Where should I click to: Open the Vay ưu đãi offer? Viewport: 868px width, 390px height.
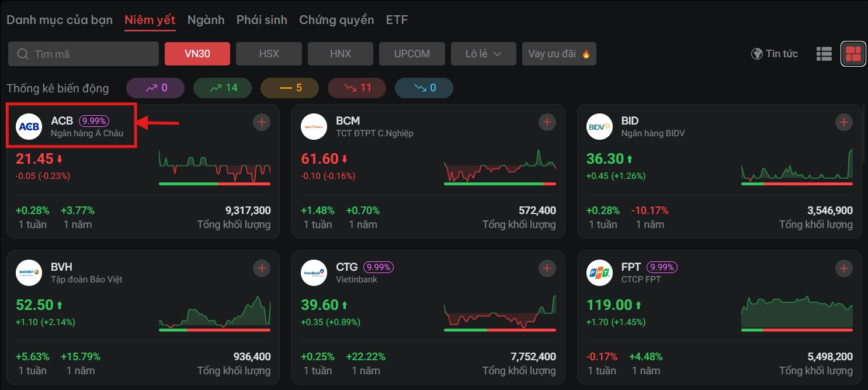point(559,54)
